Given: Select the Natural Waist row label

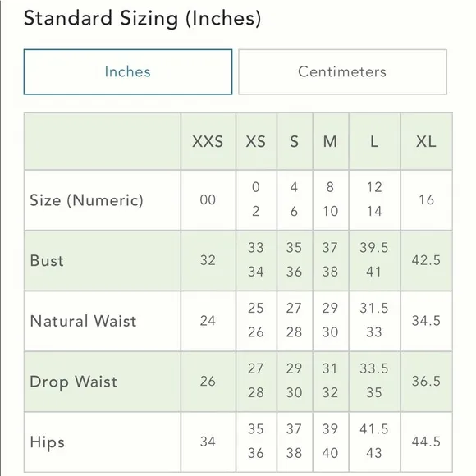Looking at the screenshot, I should 83,321.
